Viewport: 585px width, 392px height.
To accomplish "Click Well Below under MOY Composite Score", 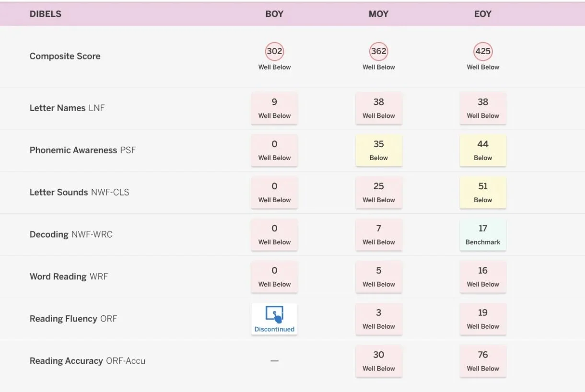I will 378,67.
